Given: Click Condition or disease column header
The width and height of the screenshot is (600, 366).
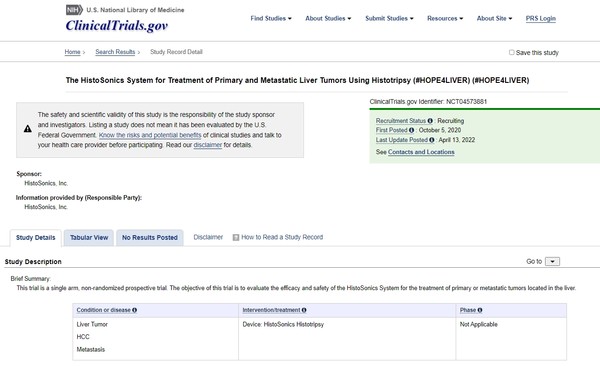Looking at the screenshot, I should (x=104, y=310).
